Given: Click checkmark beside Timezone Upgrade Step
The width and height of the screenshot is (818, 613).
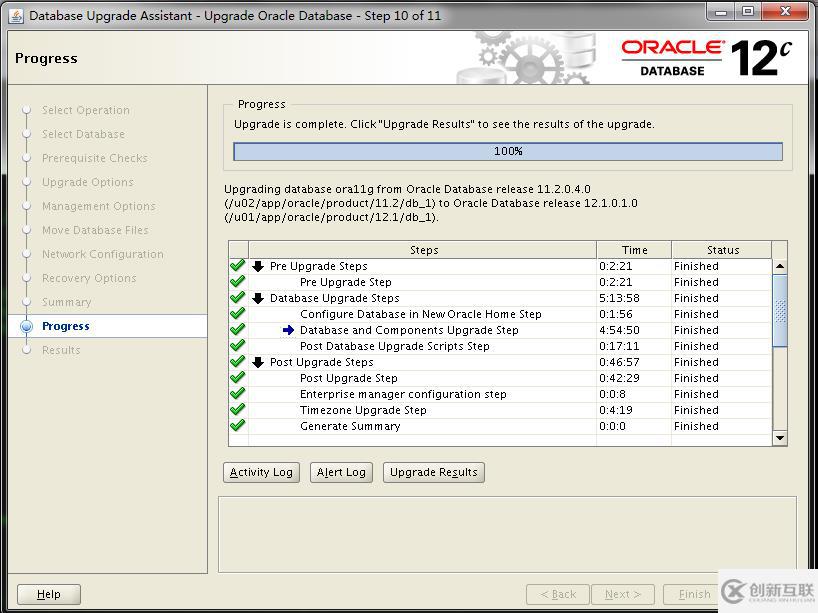Looking at the screenshot, I should click(238, 410).
